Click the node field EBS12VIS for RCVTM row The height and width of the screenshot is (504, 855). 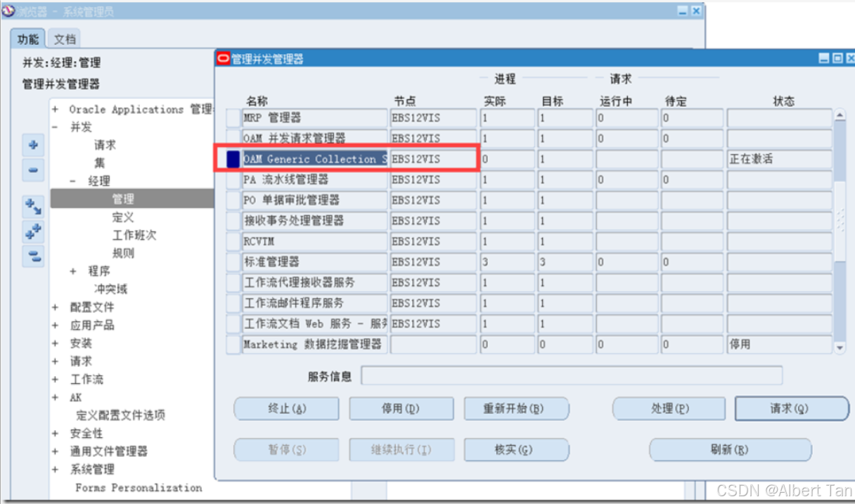433,241
